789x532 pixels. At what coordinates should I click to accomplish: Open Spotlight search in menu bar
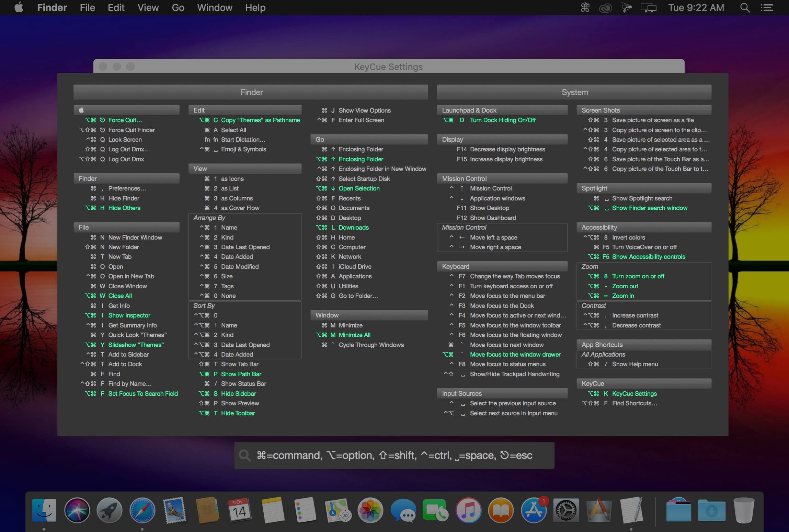coord(745,8)
